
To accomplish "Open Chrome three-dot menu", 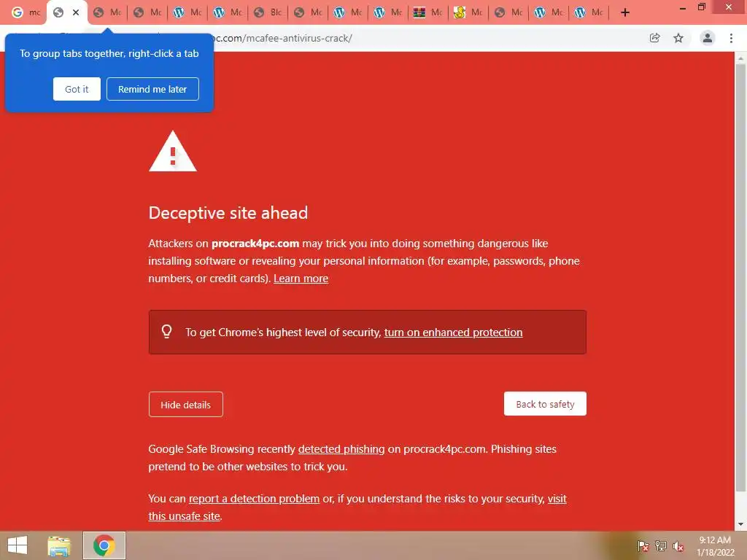I will tap(731, 38).
